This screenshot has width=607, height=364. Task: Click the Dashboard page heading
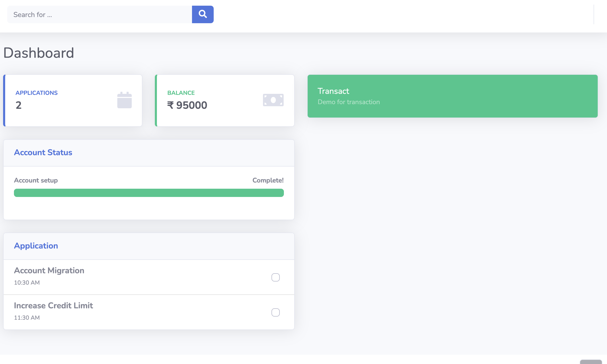[39, 53]
